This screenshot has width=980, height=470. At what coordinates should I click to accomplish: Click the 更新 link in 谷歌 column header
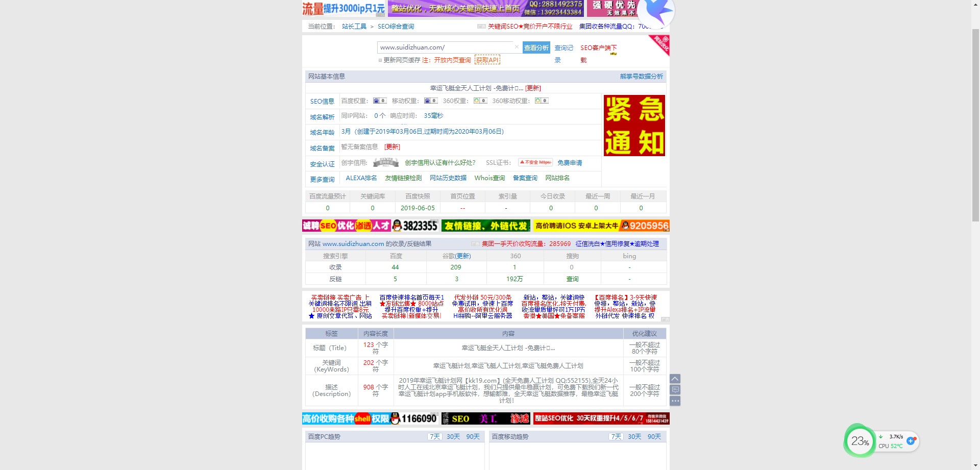(x=463, y=256)
